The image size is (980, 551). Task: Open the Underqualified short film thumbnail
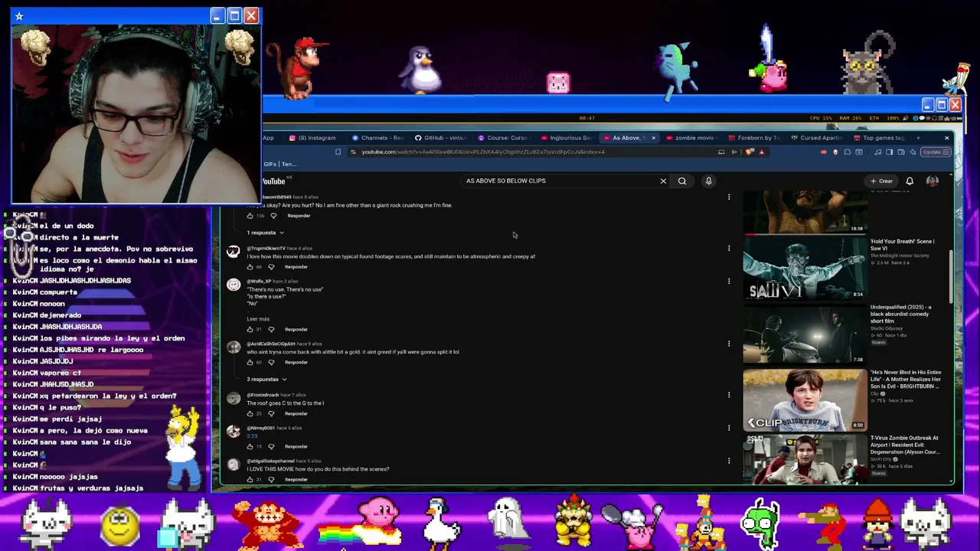804,333
